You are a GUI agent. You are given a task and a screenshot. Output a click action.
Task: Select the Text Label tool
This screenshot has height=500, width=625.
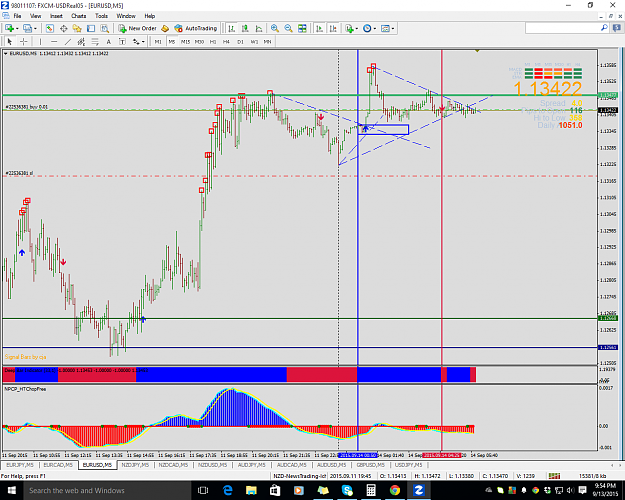click(x=122, y=41)
